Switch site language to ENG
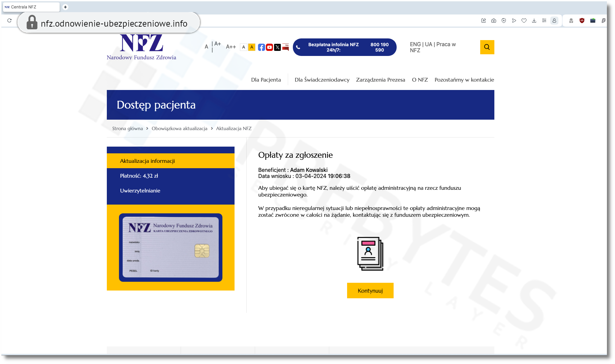Screen dimensions: 615x364 [415, 44]
